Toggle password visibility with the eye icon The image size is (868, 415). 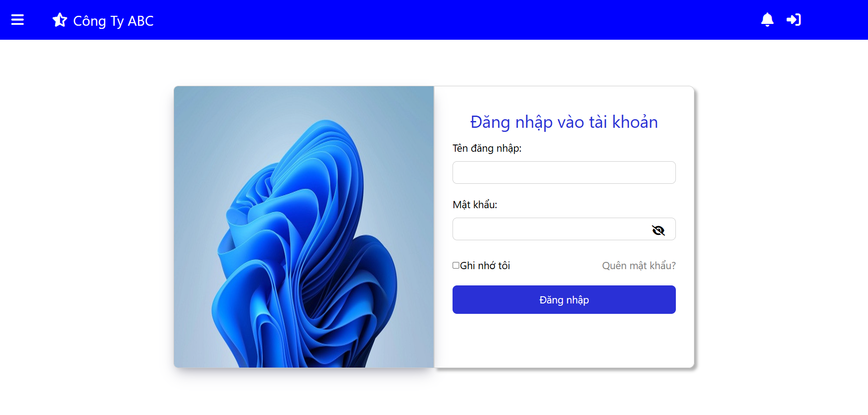(658, 230)
